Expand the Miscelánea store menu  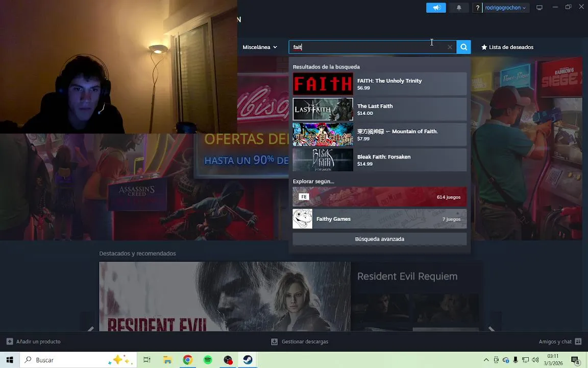click(x=259, y=47)
